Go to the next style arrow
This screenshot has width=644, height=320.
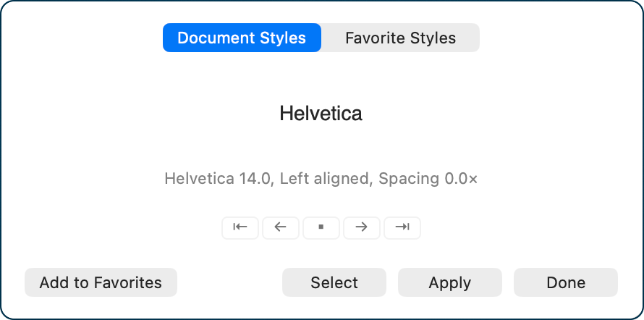tap(361, 227)
